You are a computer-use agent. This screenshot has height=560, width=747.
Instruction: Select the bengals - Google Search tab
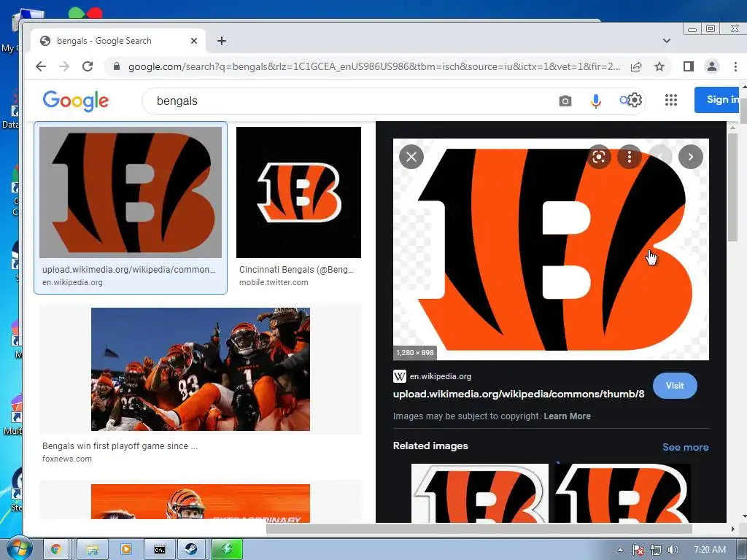tap(118, 41)
